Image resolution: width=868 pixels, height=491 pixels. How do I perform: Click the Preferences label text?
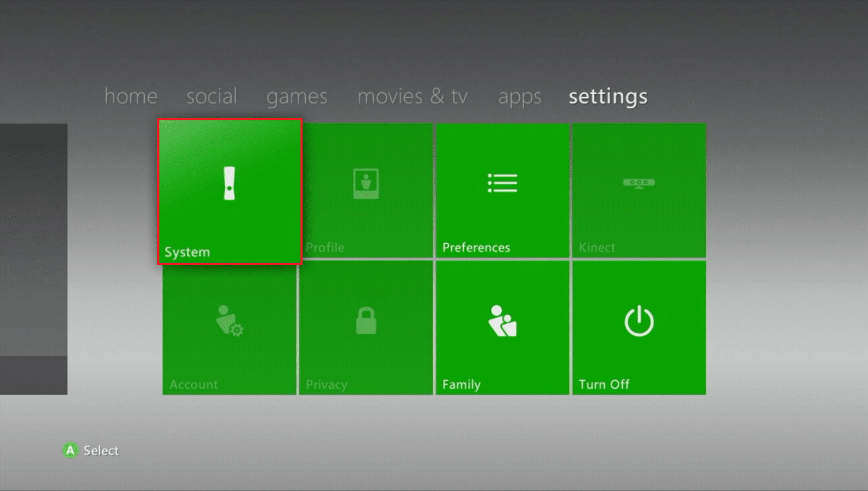coord(476,248)
